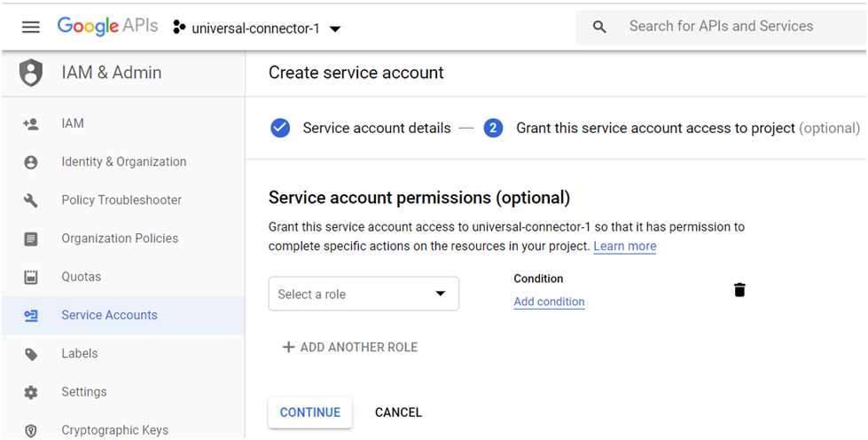The height and width of the screenshot is (440, 868).
Task: Open the Add condition link
Action: coord(549,302)
